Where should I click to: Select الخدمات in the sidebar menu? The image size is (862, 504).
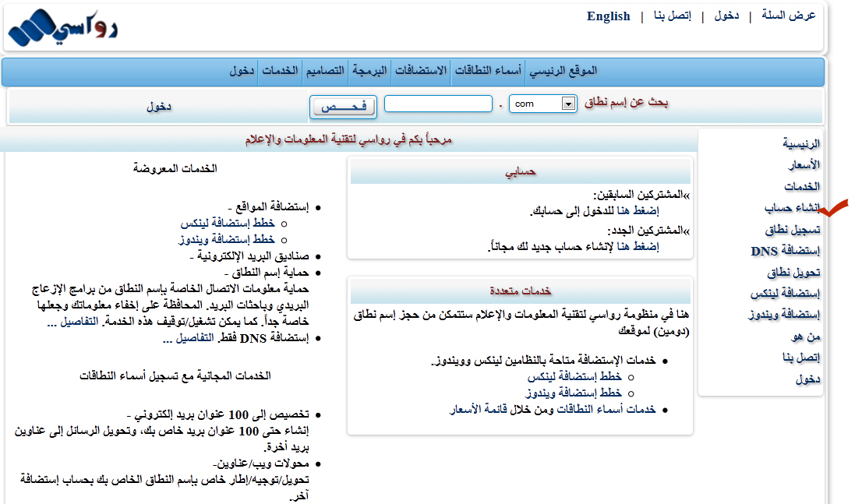(802, 186)
